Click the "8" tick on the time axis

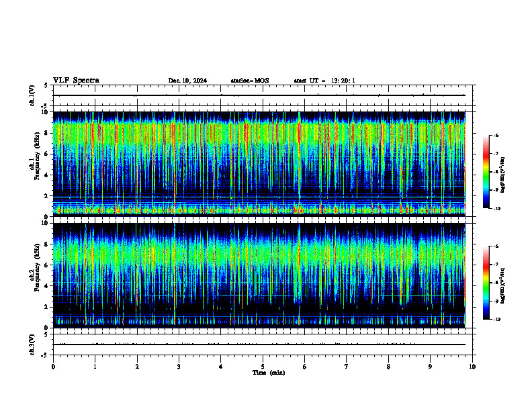click(x=388, y=367)
